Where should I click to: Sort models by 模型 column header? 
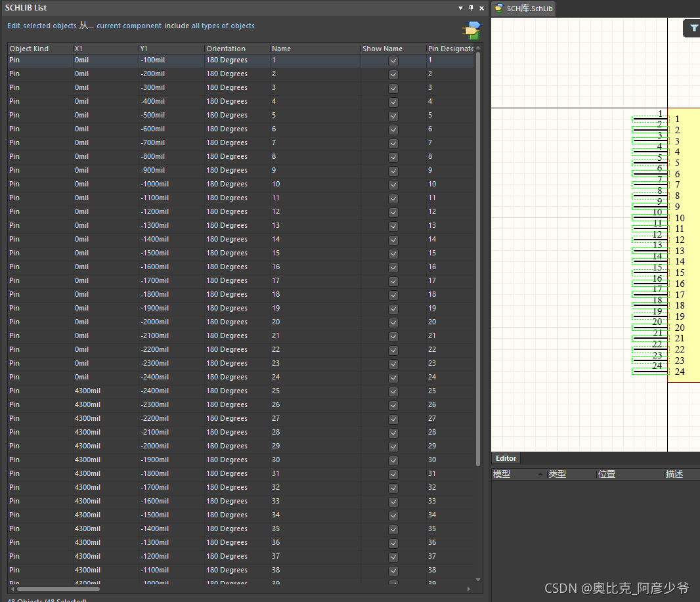point(502,474)
